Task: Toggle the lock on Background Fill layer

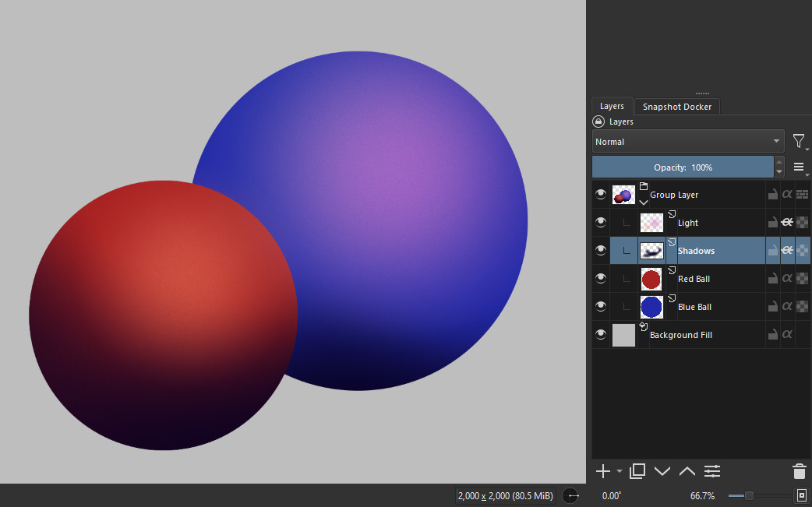Action: tap(772, 335)
